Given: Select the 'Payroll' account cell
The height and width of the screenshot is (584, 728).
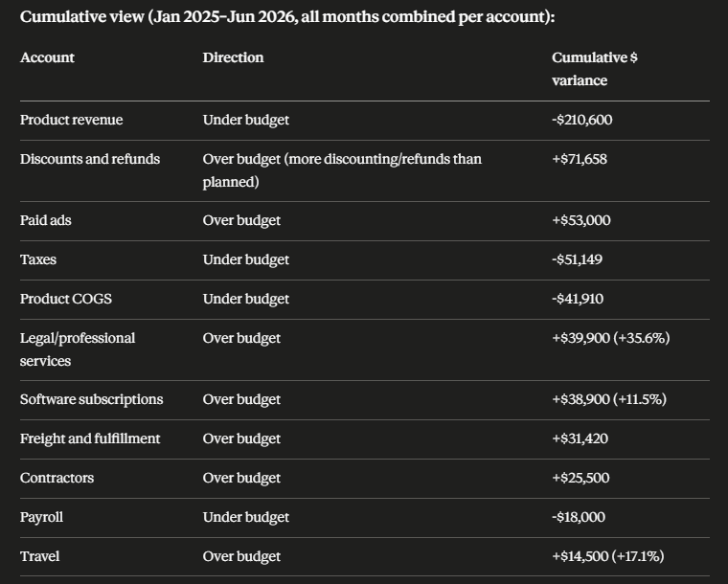Looking at the screenshot, I should pyautogui.click(x=41, y=517).
